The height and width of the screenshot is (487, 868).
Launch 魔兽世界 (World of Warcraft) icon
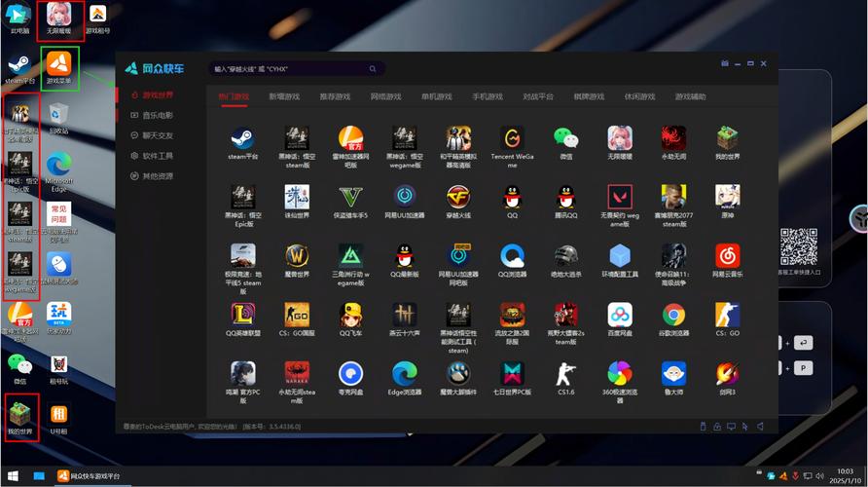[297, 255]
